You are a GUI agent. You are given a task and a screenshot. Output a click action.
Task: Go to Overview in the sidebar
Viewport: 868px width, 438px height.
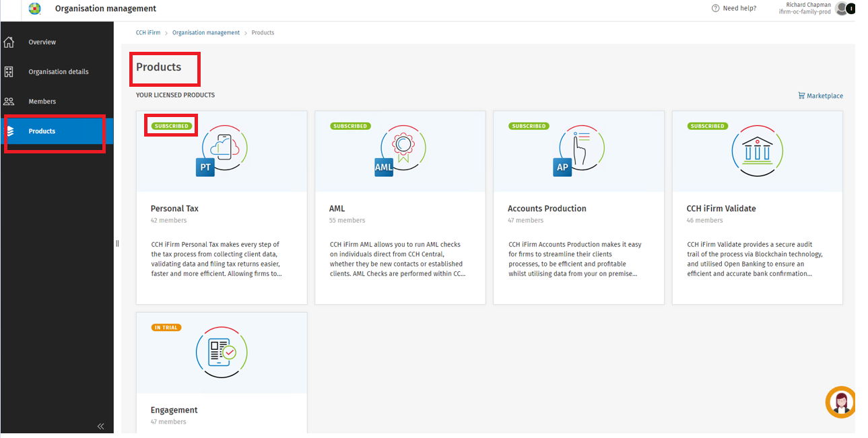point(42,42)
